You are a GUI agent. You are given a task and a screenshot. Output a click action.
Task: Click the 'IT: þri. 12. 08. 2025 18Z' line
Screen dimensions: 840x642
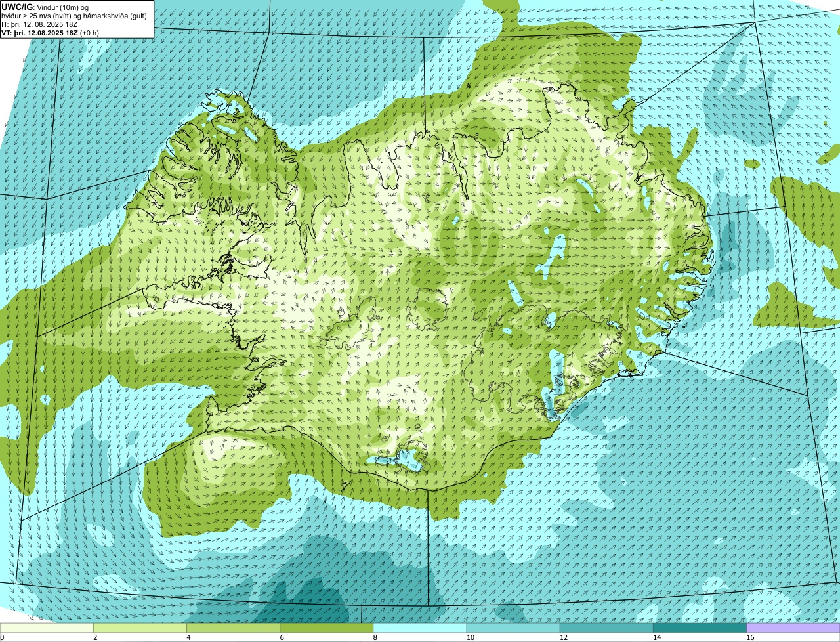(x=39, y=24)
